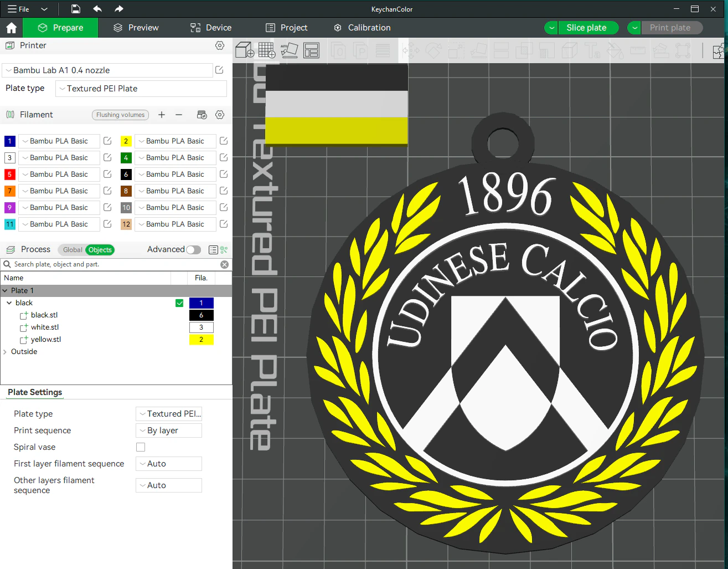The image size is (728, 569).
Task: Click filament 1 blue color swatch
Action: click(x=9, y=141)
